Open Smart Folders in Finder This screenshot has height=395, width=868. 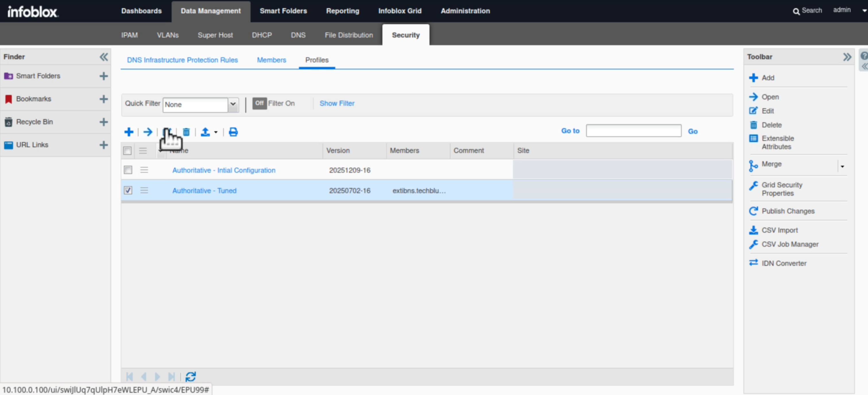click(38, 76)
